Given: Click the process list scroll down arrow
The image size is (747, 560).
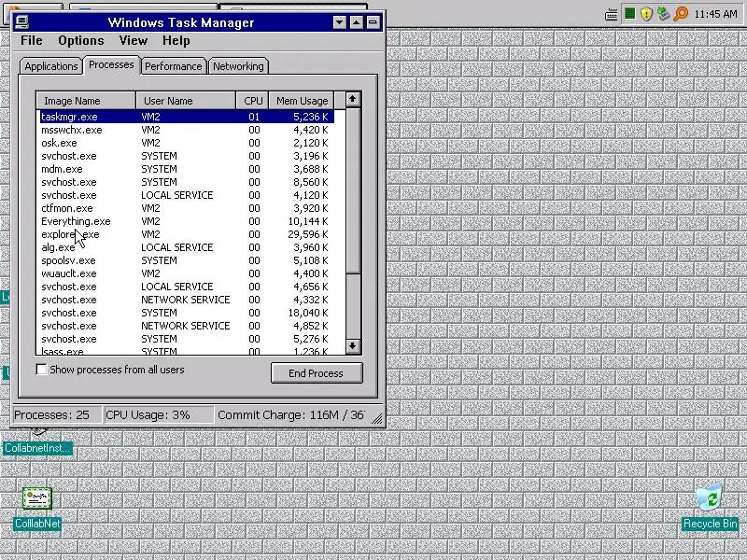Looking at the screenshot, I should pos(353,346).
